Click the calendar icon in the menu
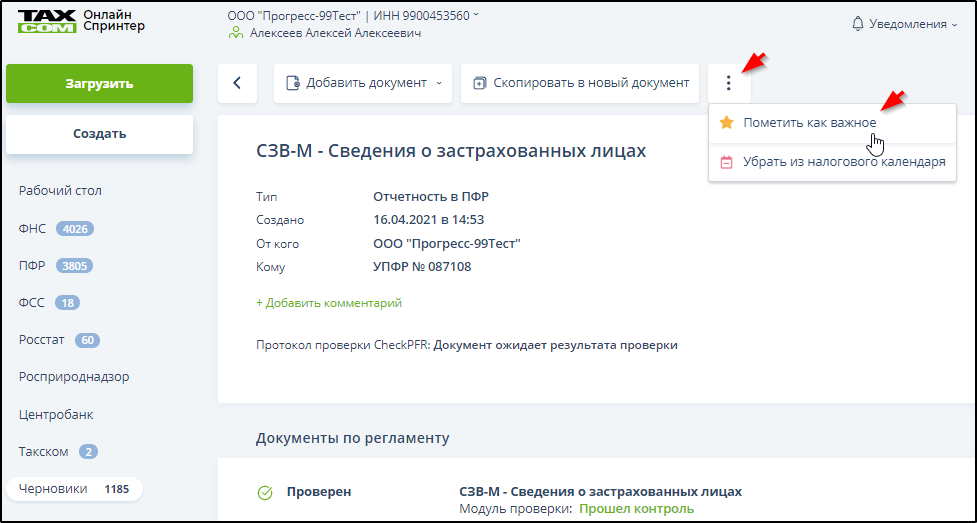 pyautogui.click(x=727, y=162)
